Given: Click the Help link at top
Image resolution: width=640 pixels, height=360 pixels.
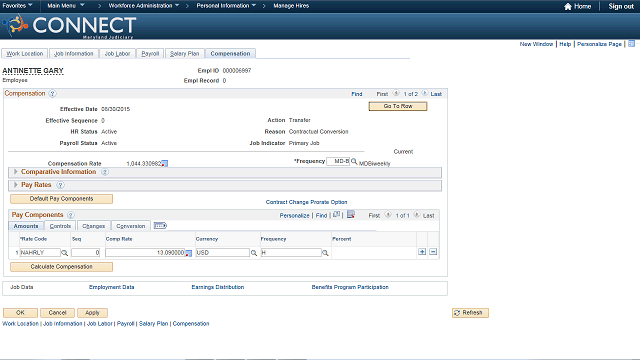Looking at the screenshot, I should [x=565, y=44].
